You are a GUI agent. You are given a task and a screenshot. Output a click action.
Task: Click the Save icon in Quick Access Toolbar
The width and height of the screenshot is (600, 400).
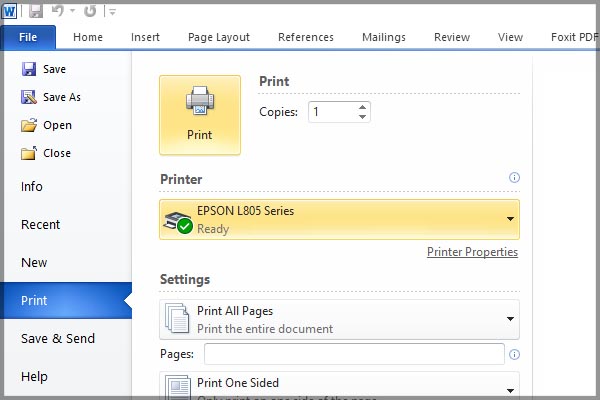pos(36,11)
